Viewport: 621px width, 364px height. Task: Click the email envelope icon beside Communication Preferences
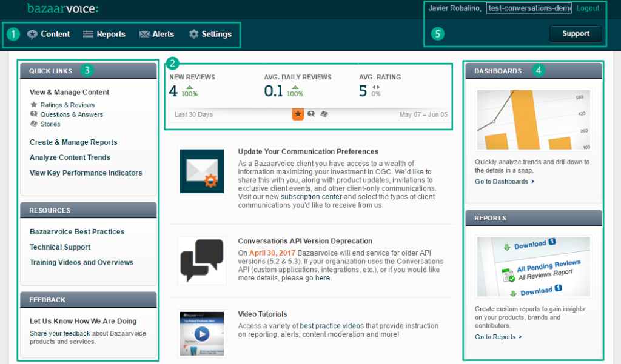[x=201, y=171]
